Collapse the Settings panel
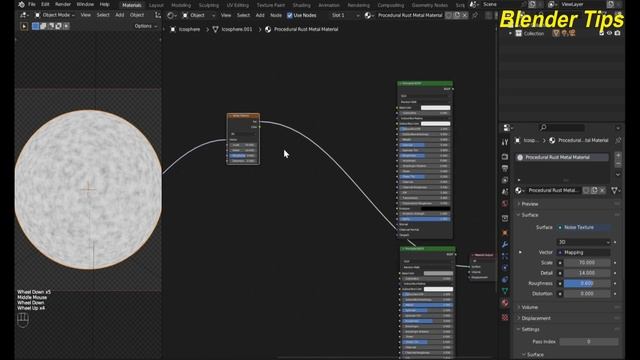Image resolution: width=640 pixels, height=360 pixels. [x=530, y=329]
